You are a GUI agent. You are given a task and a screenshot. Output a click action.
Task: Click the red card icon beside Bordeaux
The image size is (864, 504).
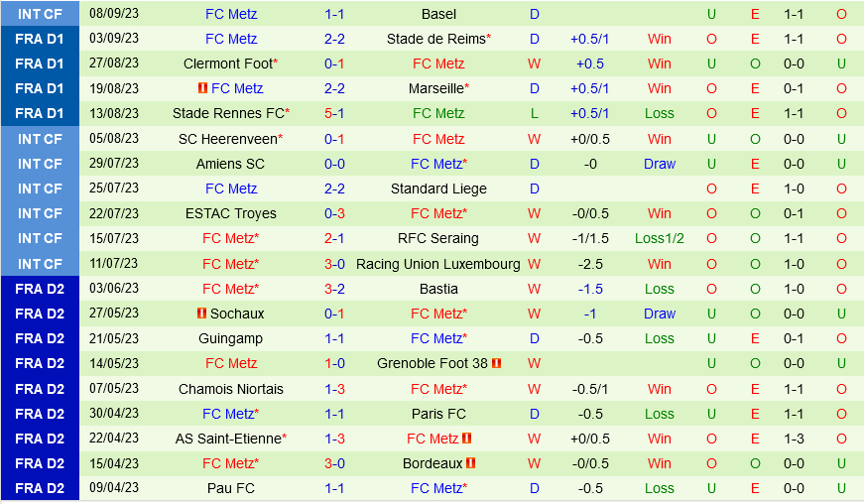471,463
